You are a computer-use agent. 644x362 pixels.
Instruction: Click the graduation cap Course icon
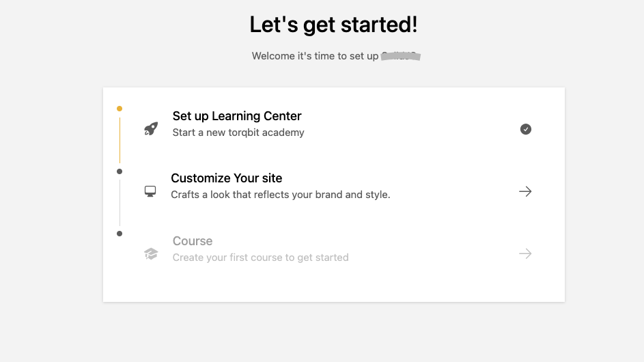pos(151,253)
